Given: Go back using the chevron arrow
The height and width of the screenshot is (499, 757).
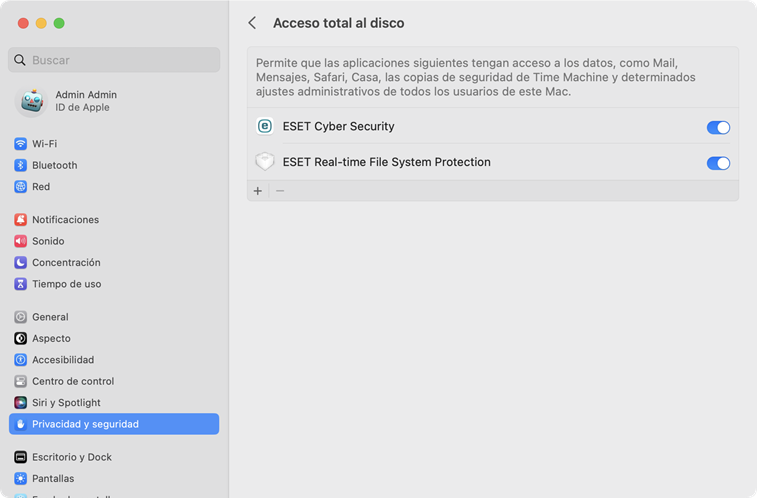Looking at the screenshot, I should click(x=252, y=23).
